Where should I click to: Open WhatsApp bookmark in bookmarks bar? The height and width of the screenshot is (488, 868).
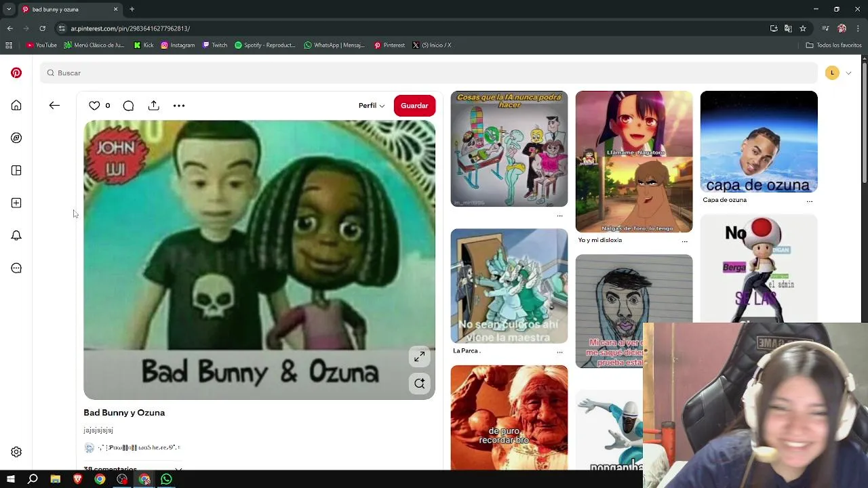[x=334, y=45]
